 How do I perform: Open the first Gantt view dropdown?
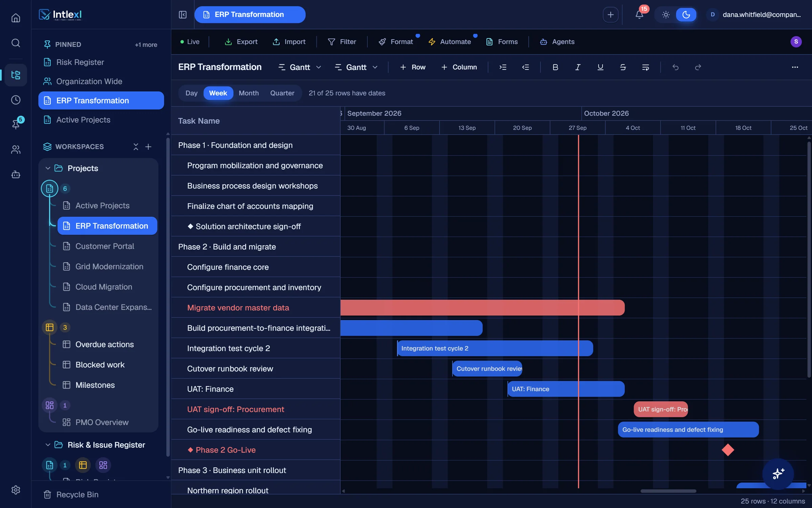299,67
